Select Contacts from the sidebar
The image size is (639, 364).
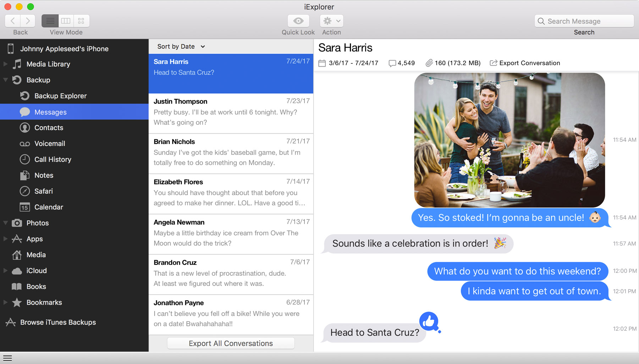coord(49,128)
